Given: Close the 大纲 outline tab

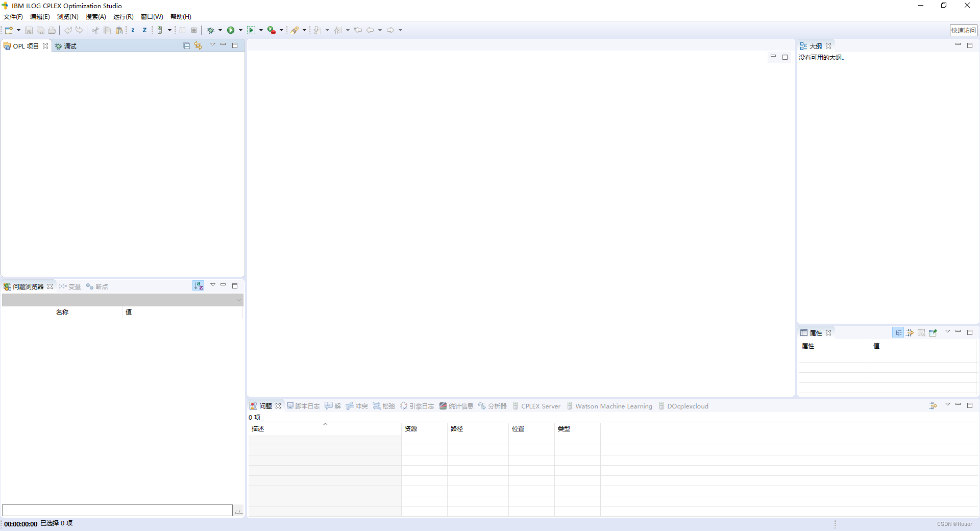Looking at the screenshot, I should [x=828, y=46].
